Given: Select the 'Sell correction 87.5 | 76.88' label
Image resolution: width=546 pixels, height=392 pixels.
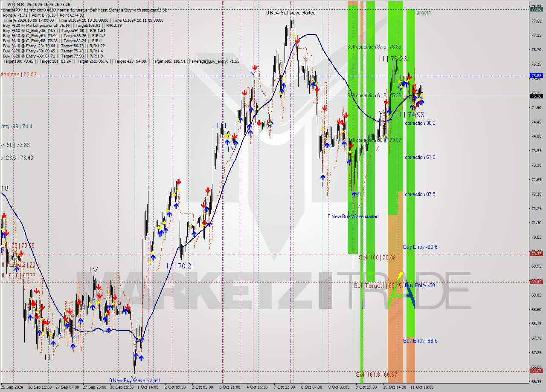Looking at the screenshot, I should tap(374, 47).
